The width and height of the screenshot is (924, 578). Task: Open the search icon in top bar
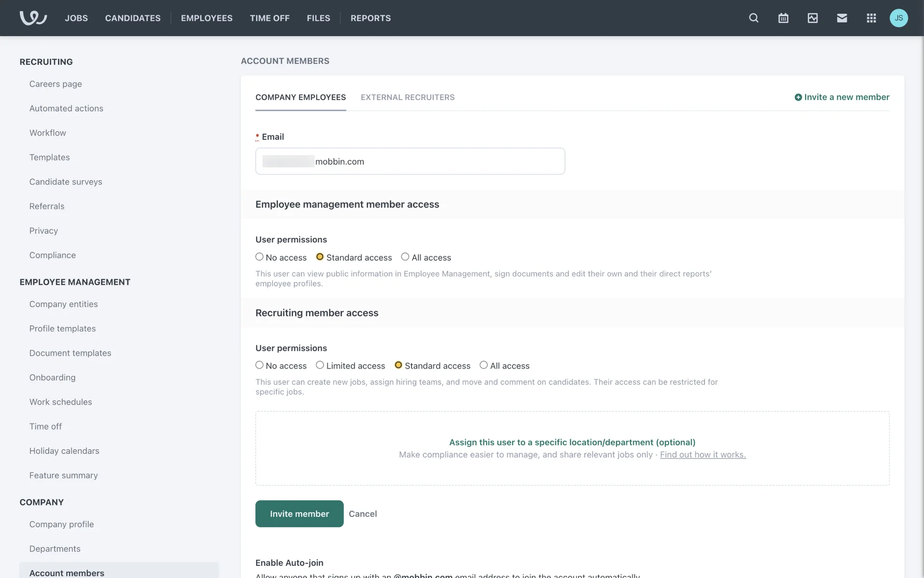[x=754, y=18]
